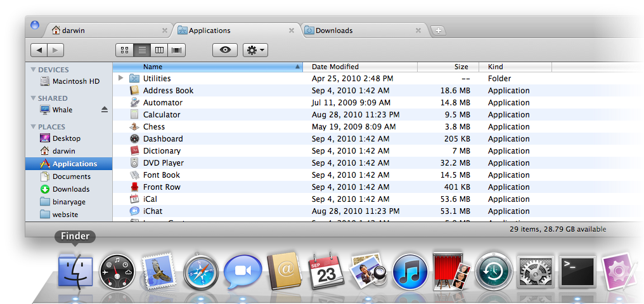Launch Terminal from the Dock
Screen dimensions: 644x304
(x=578, y=271)
